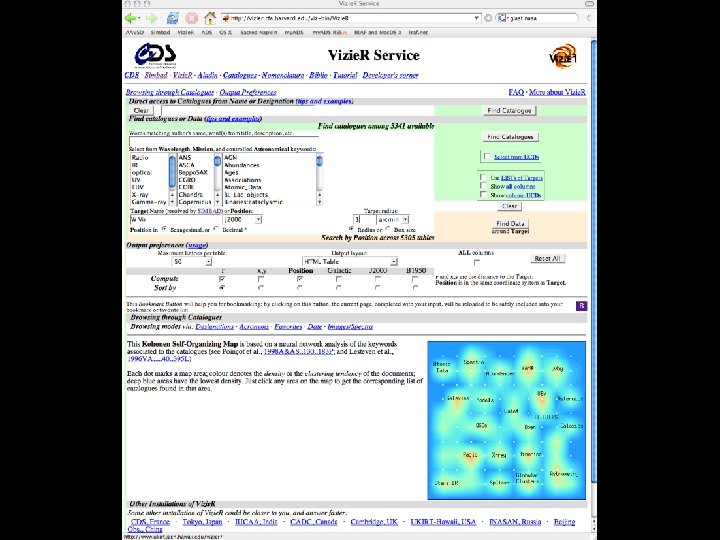720x540 pixels.
Task: Click the Find Catalogue button
Action: coord(509,111)
